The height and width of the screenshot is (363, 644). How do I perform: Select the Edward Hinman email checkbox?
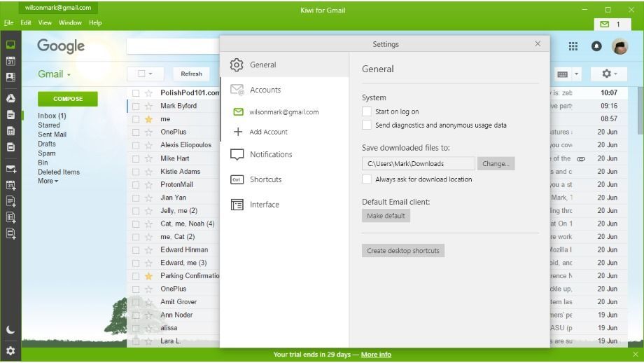(136, 250)
